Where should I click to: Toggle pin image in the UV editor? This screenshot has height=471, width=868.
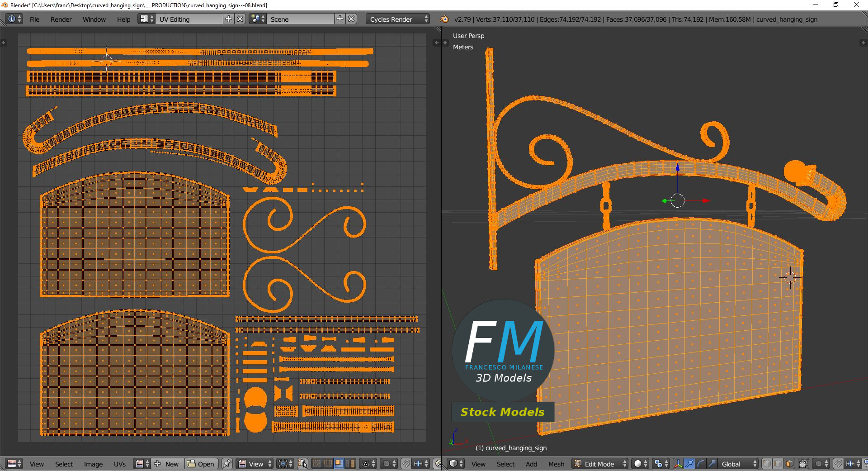[x=227, y=464]
